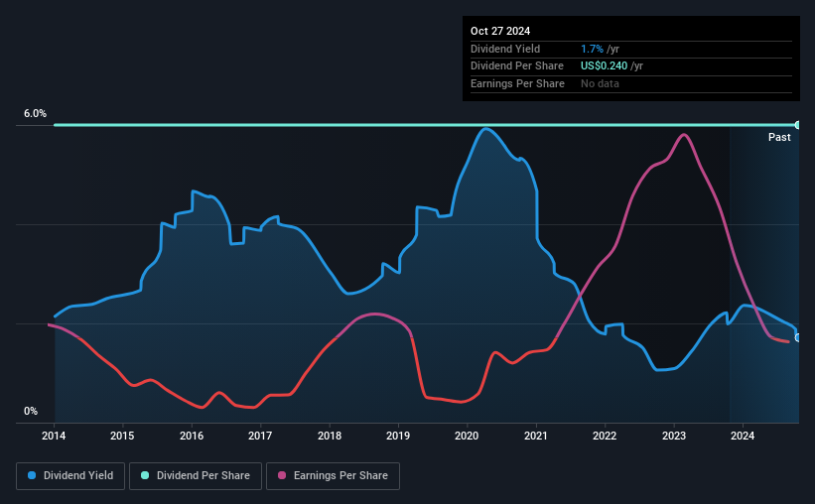This screenshot has height=504, width=815.
Task: Select the 2014 label on the x-axis
Action: [x=54, y=436]
